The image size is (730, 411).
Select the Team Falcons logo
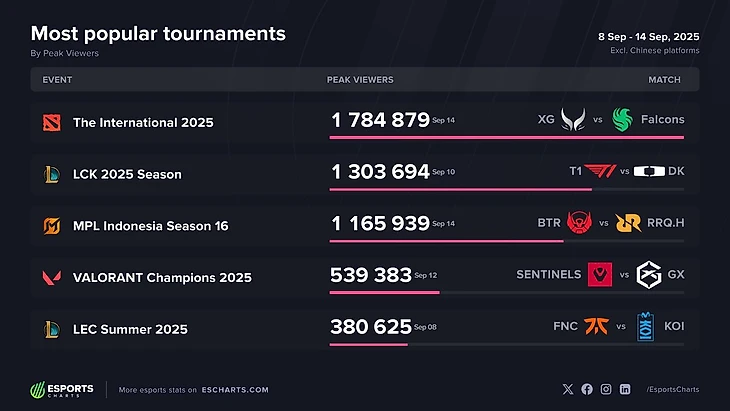pos(624,119)
